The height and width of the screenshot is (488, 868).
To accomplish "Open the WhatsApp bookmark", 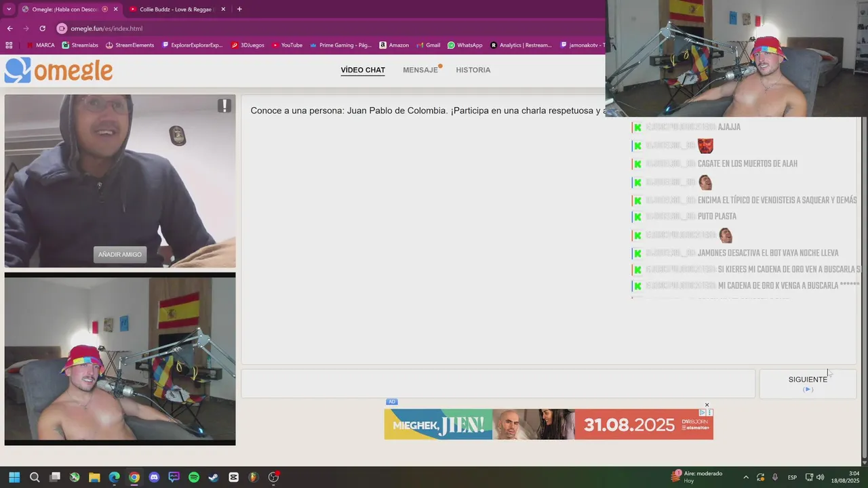I will 465,45.
